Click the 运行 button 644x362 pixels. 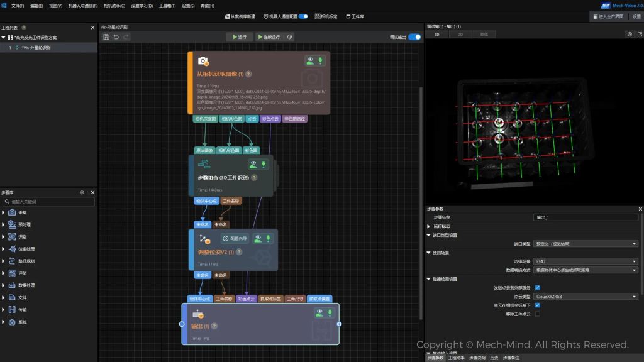click(x=239, y=37)
